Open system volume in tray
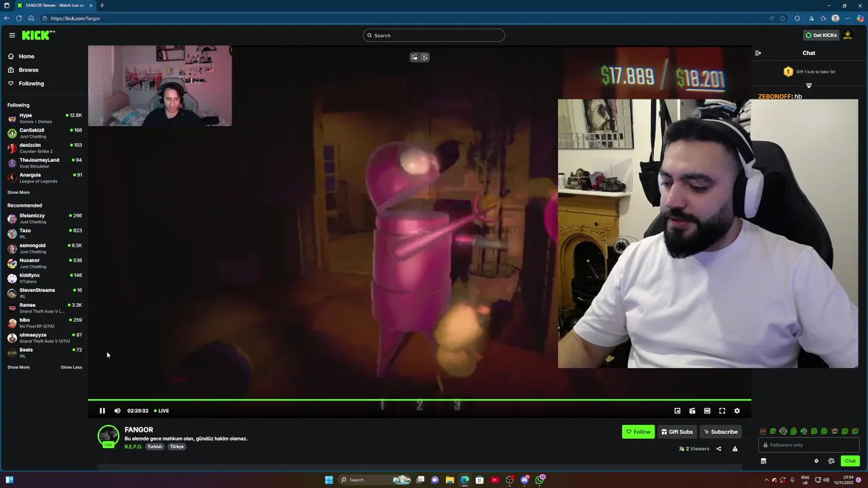 click(x=826, y=480)
